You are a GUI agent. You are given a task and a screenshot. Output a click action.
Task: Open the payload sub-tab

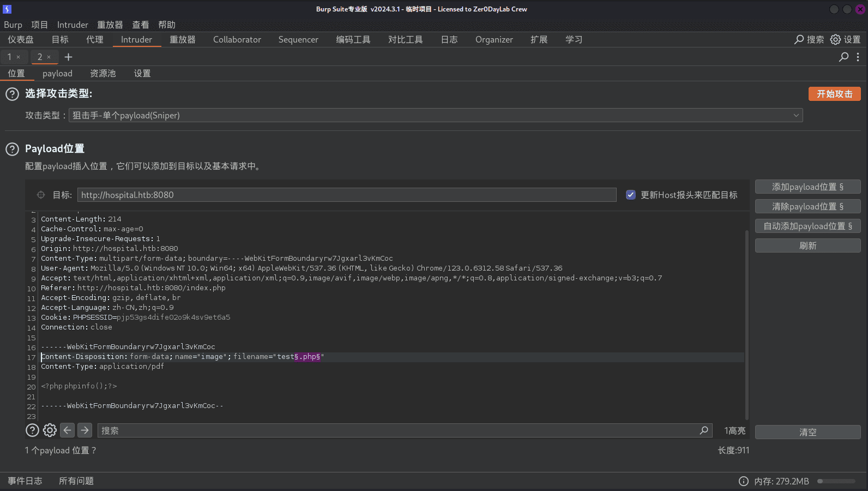57,73
